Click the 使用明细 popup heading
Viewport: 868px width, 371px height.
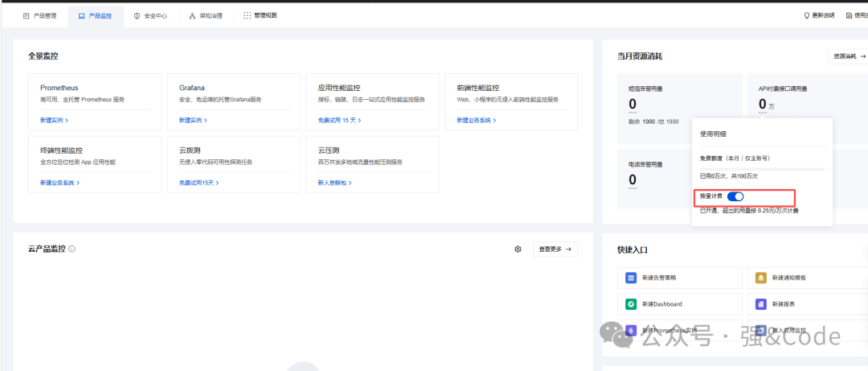coord(712,134)
